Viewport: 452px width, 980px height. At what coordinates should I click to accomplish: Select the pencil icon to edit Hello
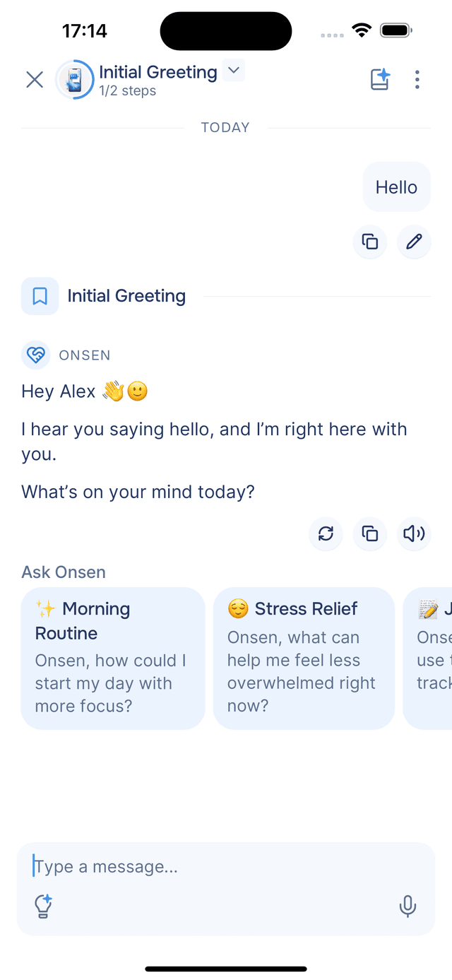point(414,242)
